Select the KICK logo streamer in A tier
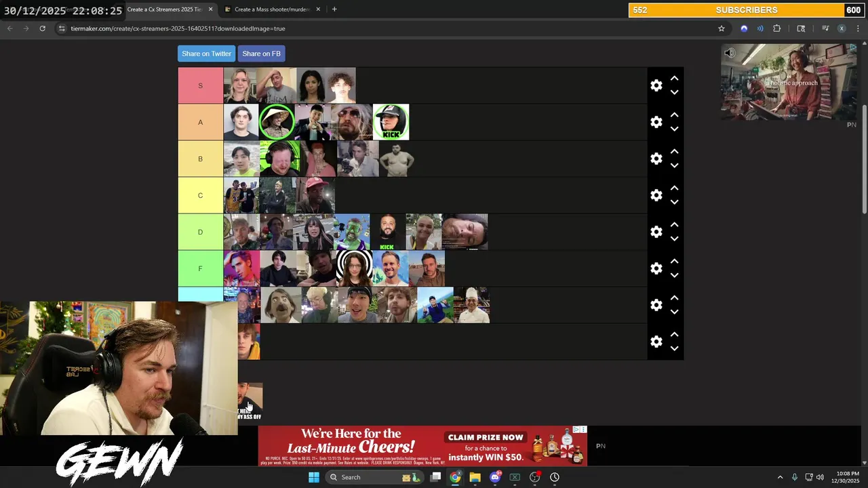 [391, 122]
